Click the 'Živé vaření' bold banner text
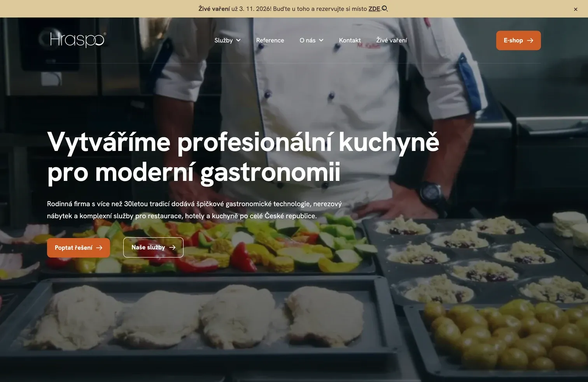This screenshot has width=588, height=382. [x=214, y=9]
